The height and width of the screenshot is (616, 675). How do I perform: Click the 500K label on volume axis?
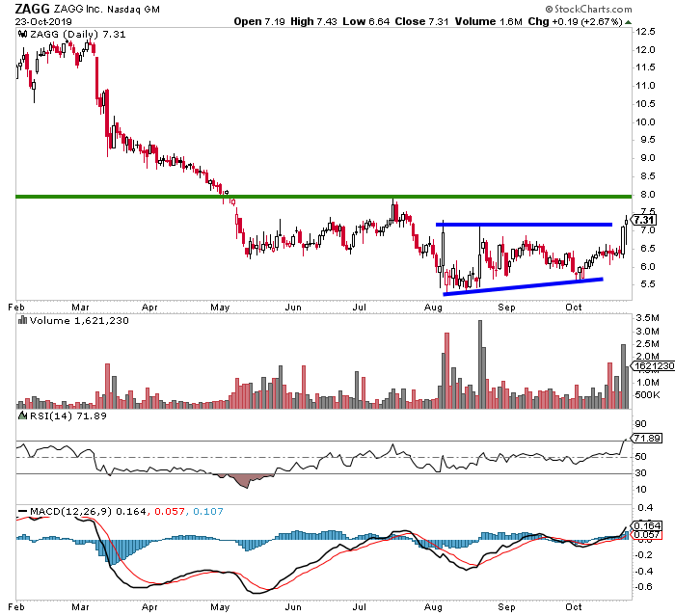(647, 394)
